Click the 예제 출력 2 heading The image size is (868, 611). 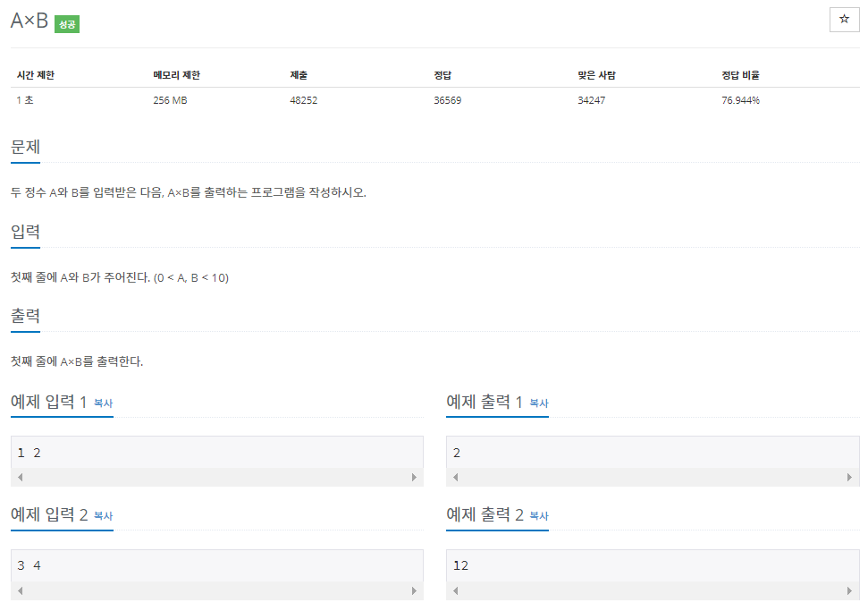pyautogui.click(x=485, y=514)
